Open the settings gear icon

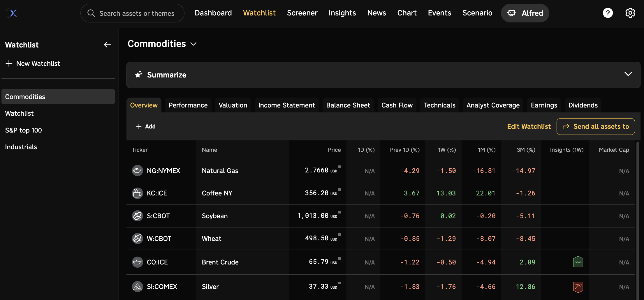(x=630, y=13)
